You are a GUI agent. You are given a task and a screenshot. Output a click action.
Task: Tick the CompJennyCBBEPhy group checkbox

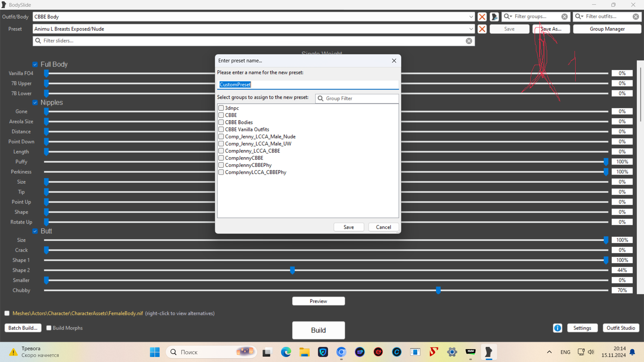coord(221,165)
